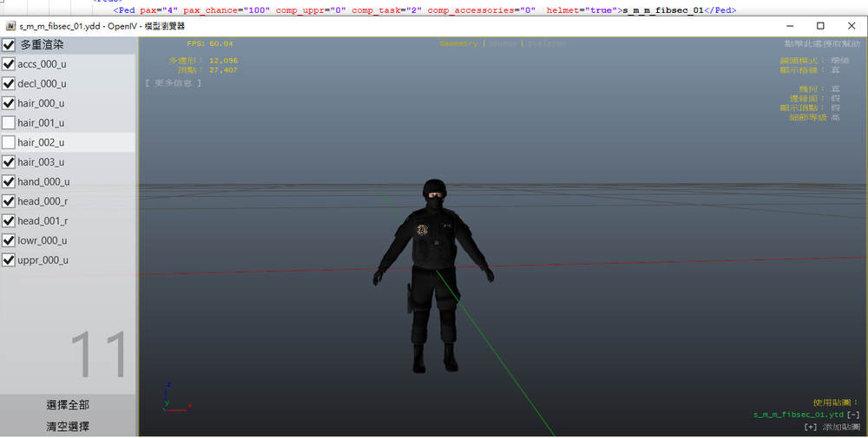Uncheck the accs_000_u model checkbox
Viewport: 868px width, 438px height.
[x=9, y=64]
